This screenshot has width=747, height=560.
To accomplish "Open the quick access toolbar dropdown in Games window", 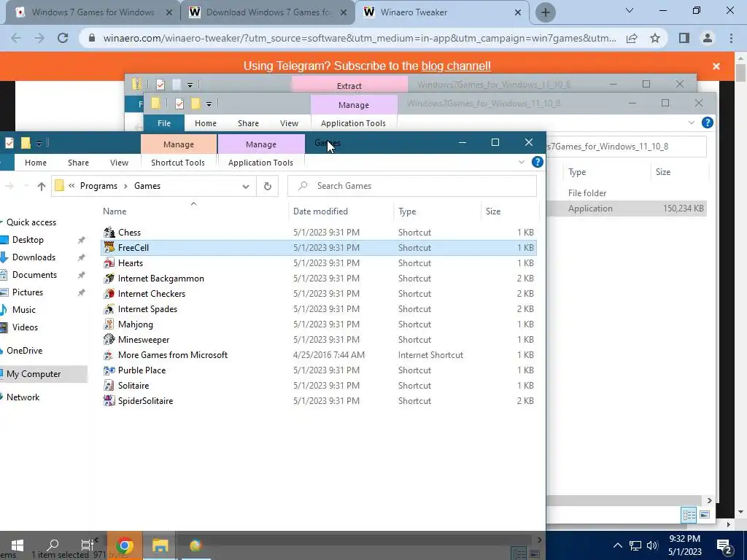I will pyautogui.click(x=39, y=143).
